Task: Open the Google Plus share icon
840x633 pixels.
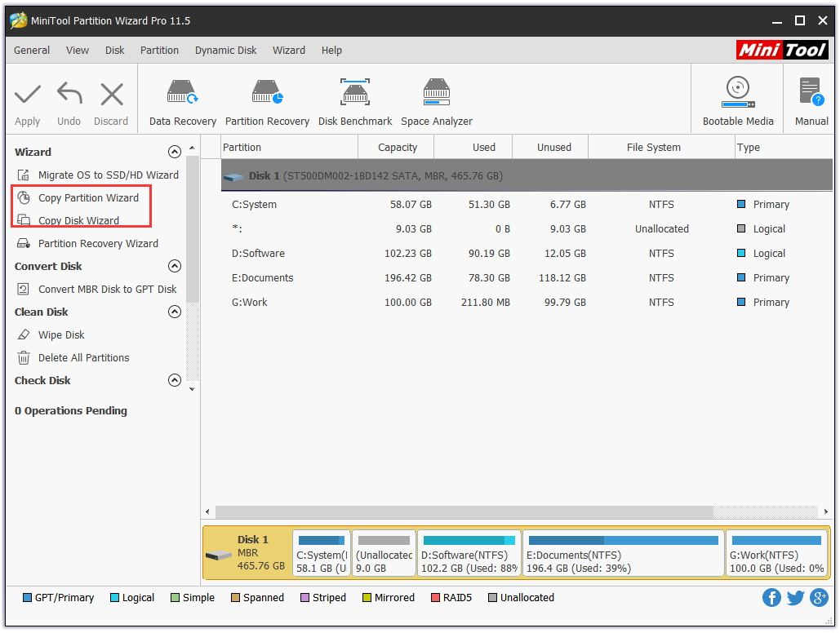Action: pos(819,597)
